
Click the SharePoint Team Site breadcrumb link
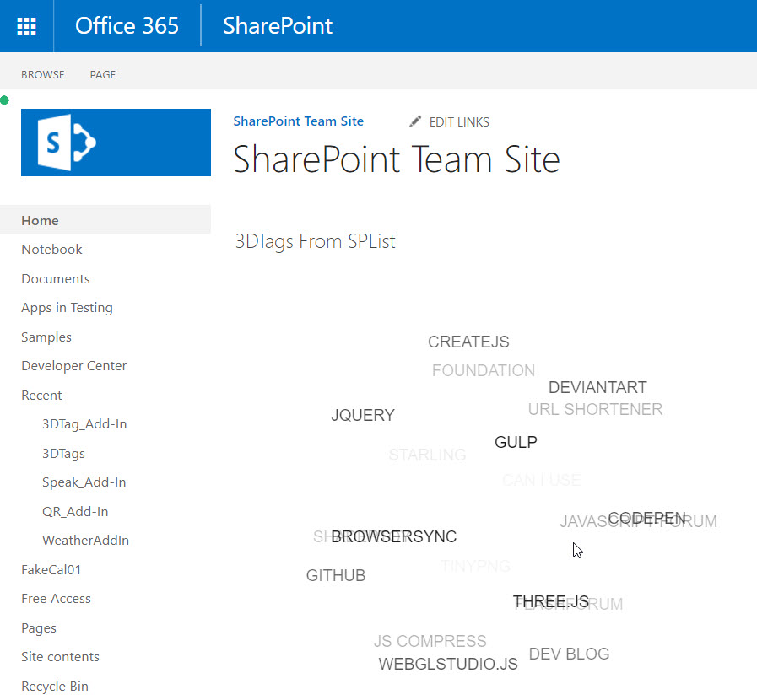pyautogui.click(x=298, y=121)
